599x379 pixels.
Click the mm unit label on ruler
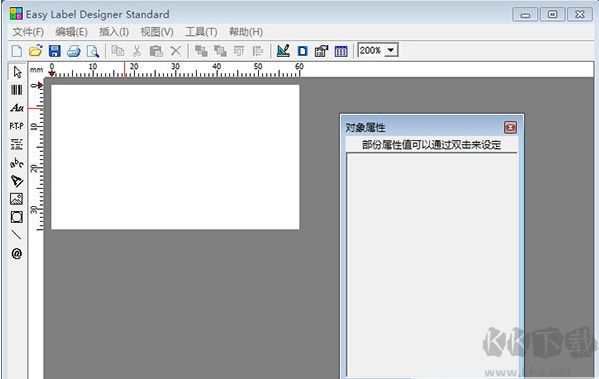[x=36, y=70]
